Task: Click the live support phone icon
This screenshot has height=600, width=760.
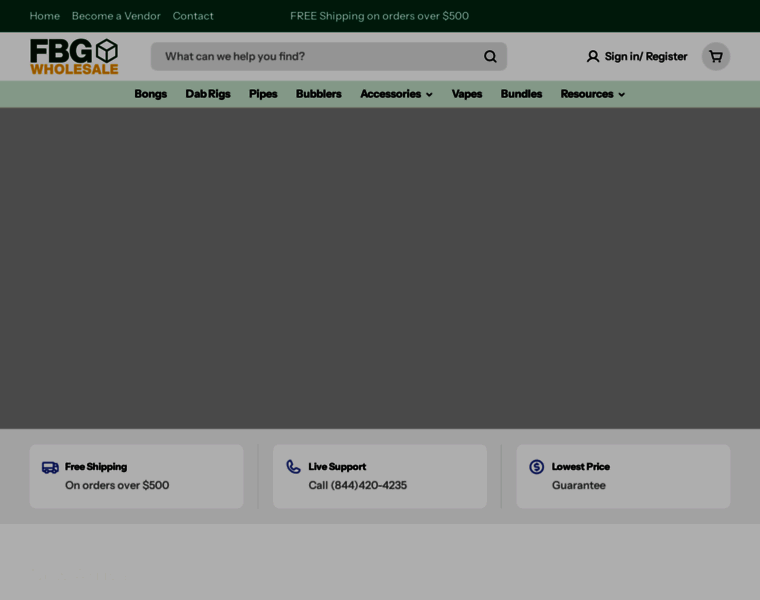Action: click(x=293, y=467)
